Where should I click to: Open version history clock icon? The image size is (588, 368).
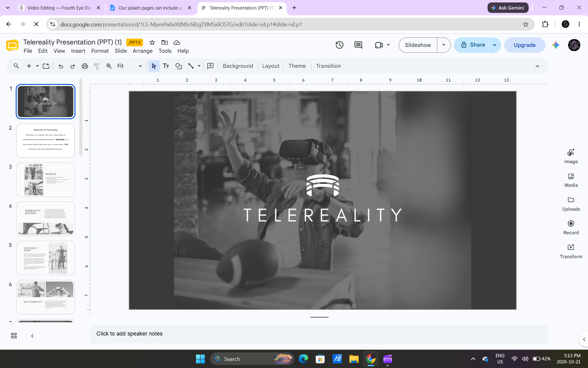pyautogui.click(x=339, y=45)
